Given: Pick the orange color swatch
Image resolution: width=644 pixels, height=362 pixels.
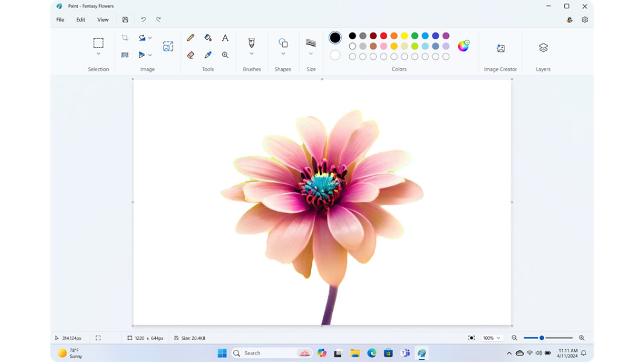Looking at the screenshot, I should [x=394, y=36].
